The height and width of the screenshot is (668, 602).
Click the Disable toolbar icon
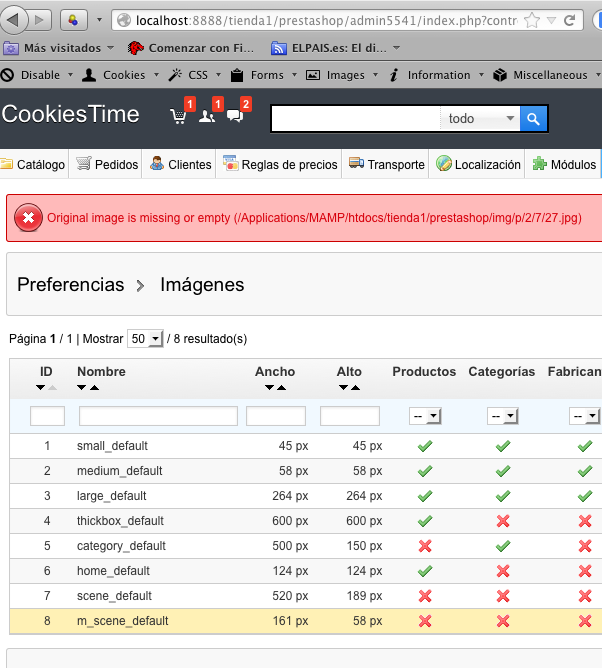pos(7,75)
